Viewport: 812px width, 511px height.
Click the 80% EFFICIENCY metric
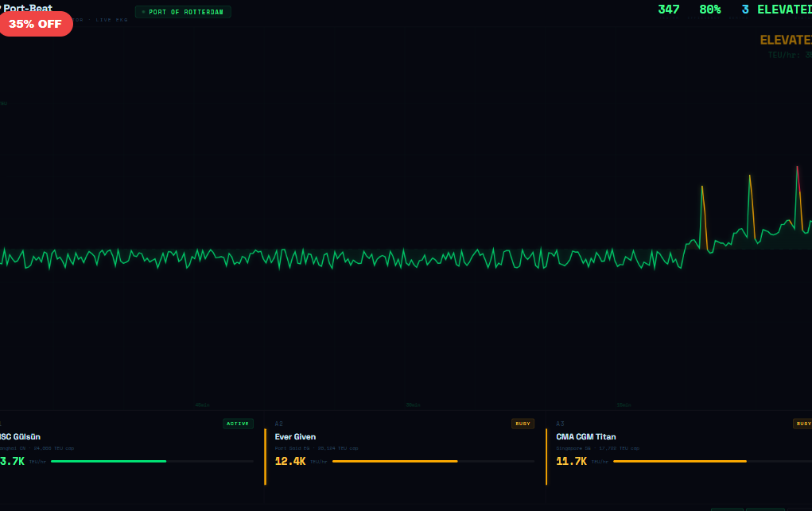point(709,10)
